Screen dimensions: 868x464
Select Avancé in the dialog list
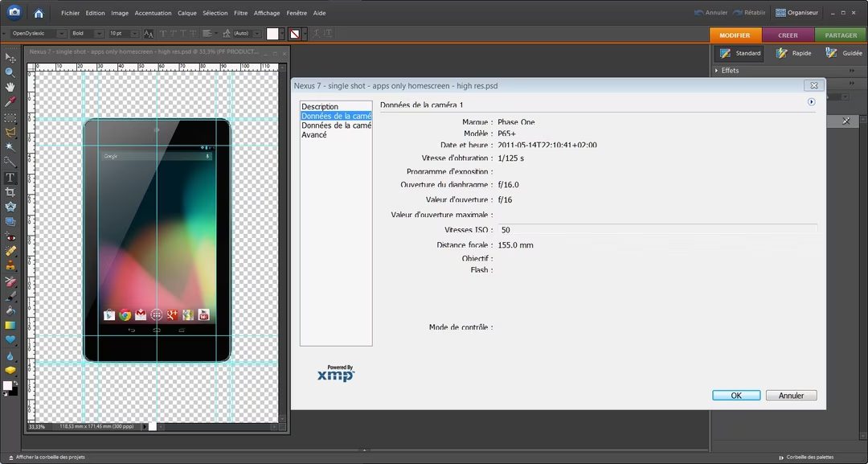coord(314,134)
